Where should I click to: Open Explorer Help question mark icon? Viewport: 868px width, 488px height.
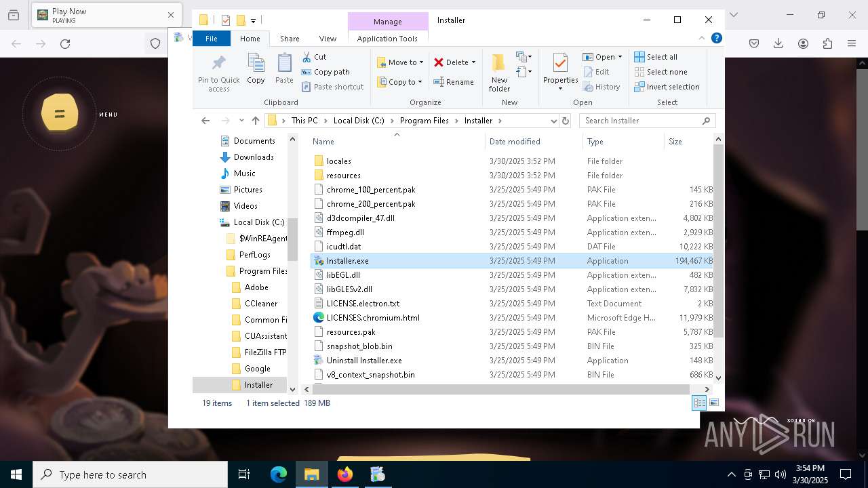coord(716,39)
